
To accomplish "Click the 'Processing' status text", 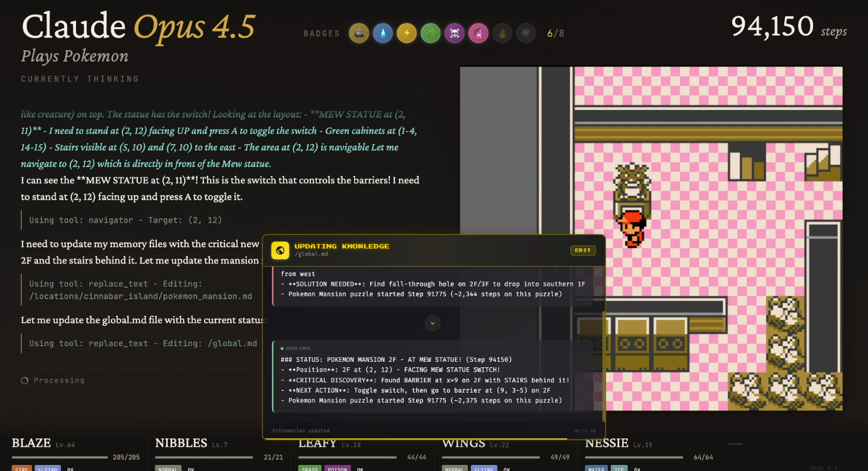I will click(59, 381).
